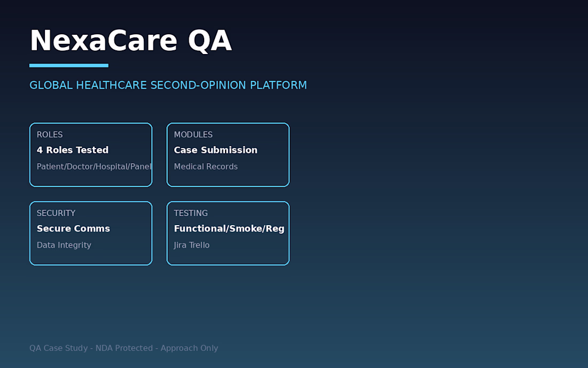The image size is (588, 368).
Task: Select the Secure Comms heading
Action: 73,228
